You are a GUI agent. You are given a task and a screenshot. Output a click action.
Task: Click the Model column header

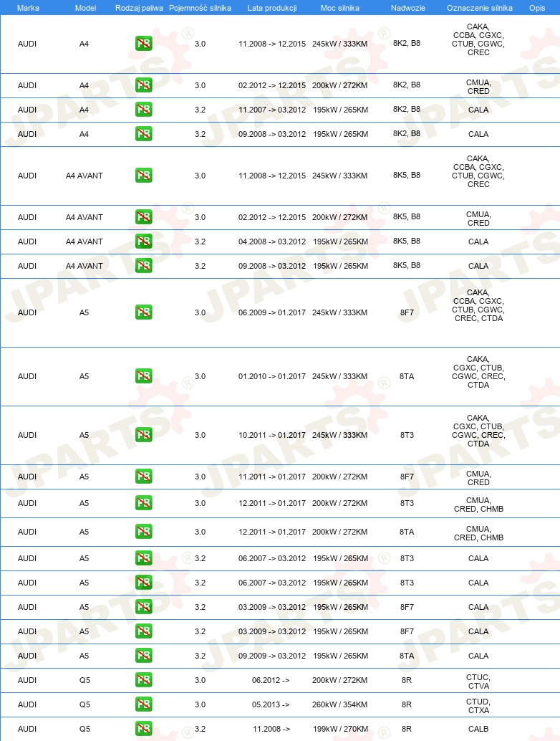(85, 8)
